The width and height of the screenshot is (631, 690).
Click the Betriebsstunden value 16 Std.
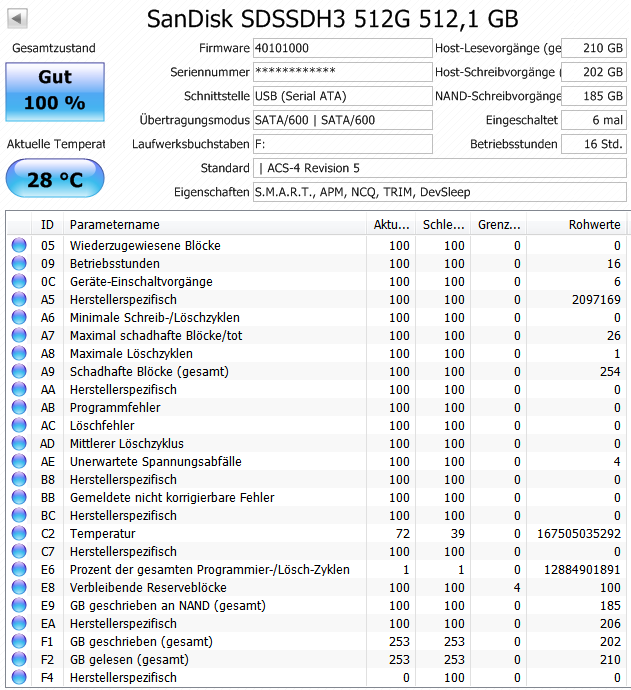point(594,144)
